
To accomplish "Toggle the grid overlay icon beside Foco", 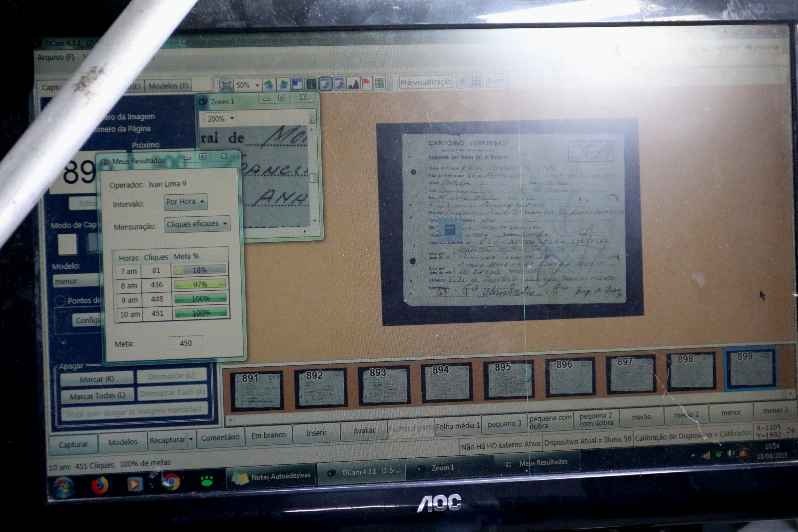I will pyautogui.click(x=476, y=81).
